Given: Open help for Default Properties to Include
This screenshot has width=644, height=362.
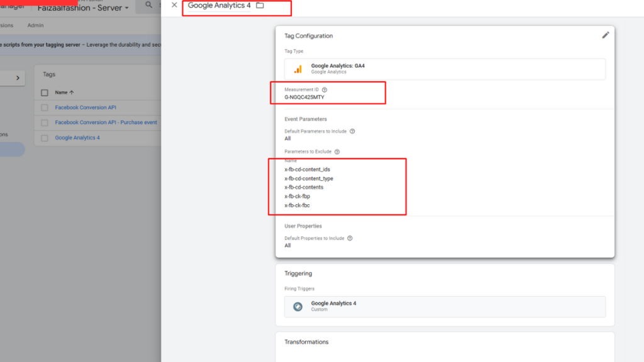Looking at the screenshot, I should [350, 238].
